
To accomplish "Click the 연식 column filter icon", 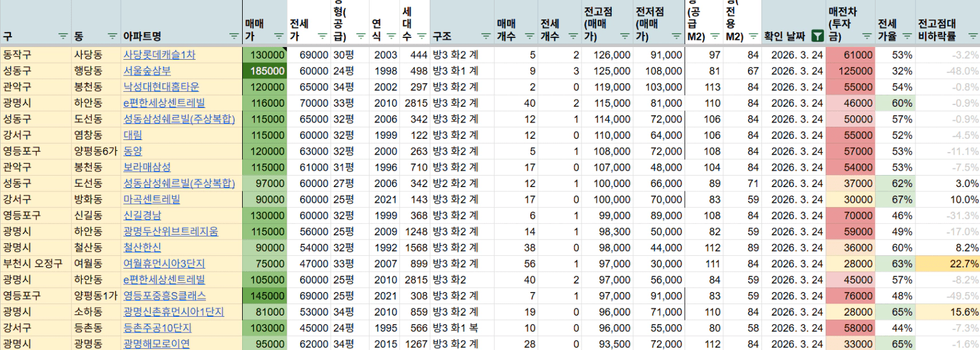I will coord(391,36).
